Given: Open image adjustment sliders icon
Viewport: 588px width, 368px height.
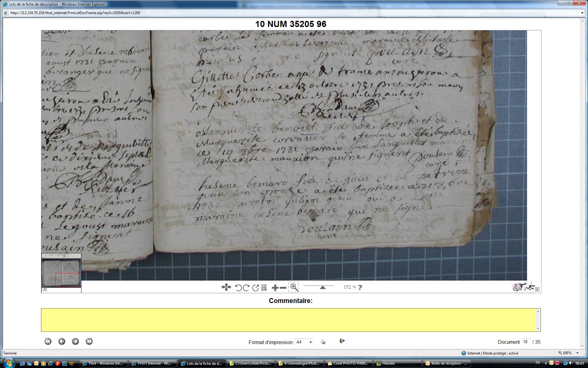Looking at the screenshot, I should click(264, 288).
